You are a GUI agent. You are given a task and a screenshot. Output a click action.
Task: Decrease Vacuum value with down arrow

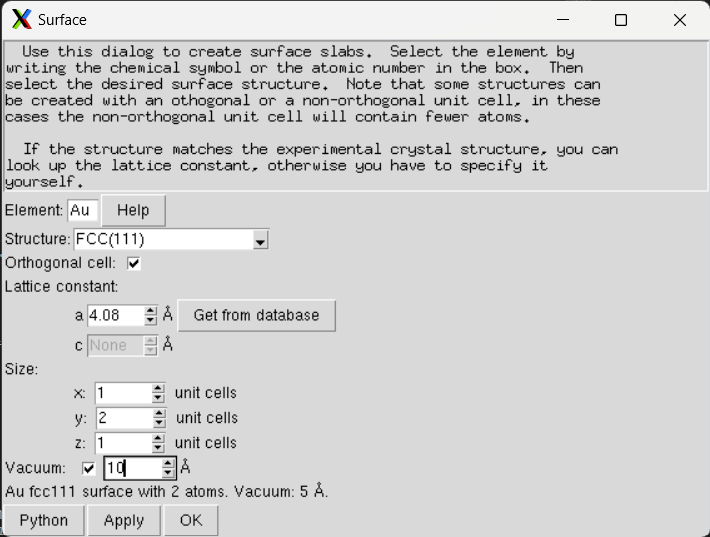click(x=169, y=472)
